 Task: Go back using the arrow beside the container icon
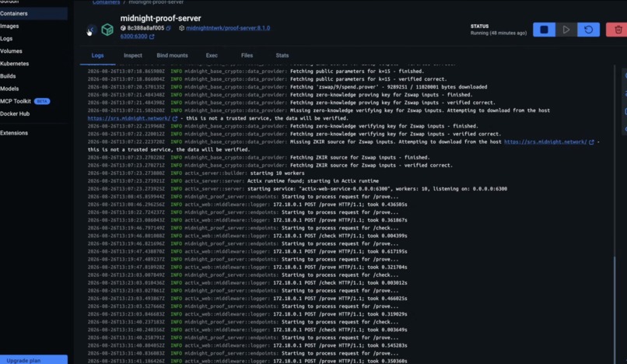coord(92,30)
